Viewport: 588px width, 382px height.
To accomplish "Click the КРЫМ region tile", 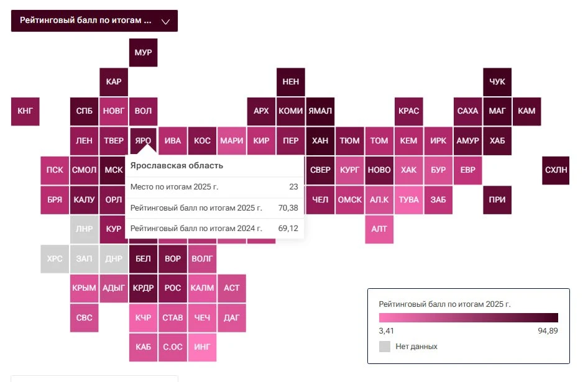I will click(x=85, y=288).
